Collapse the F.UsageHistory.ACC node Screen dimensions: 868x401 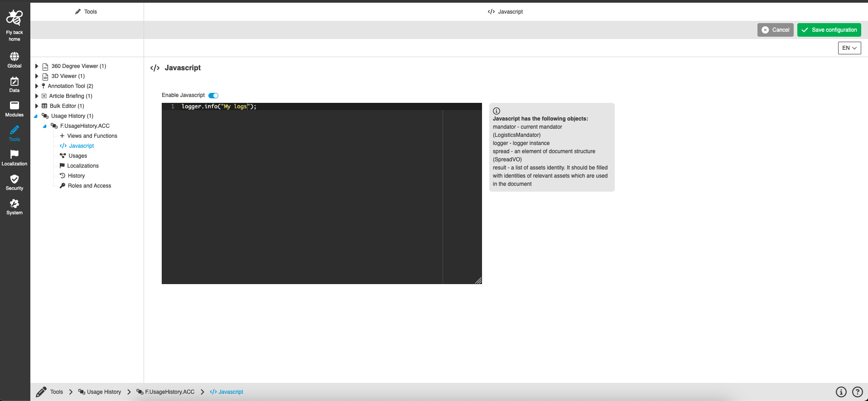pyautogui.click(x=45, y=126)
